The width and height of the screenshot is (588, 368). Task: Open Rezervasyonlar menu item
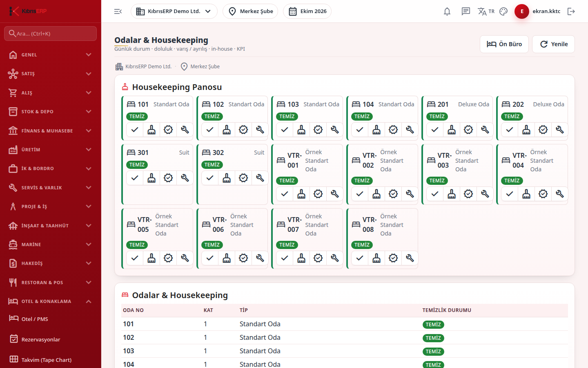coord(51,339)
